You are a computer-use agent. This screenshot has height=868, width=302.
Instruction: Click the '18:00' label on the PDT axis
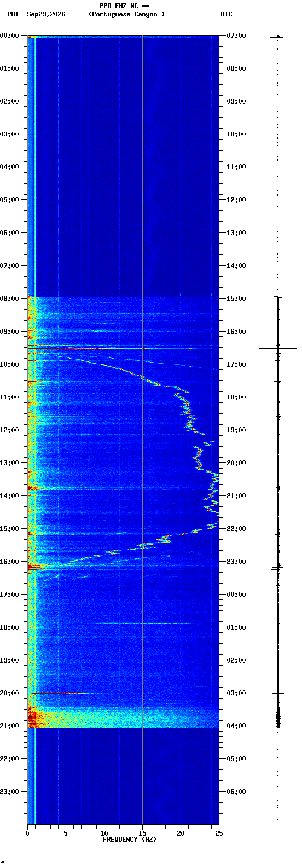coord(9,627)
